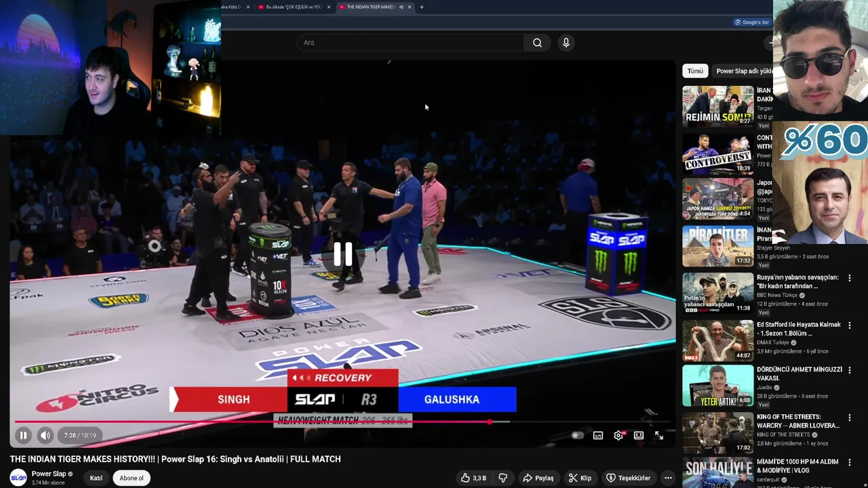This screenshot has height=488, width=868.
Task: Focus the 'Ara' search field
Action: [410, 43]
